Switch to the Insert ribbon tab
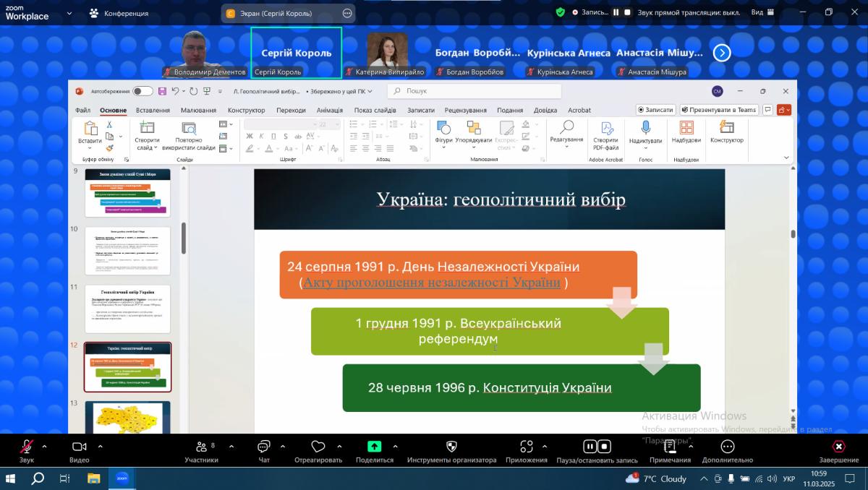This screenshot has height=490, width=868. [153, 111]
